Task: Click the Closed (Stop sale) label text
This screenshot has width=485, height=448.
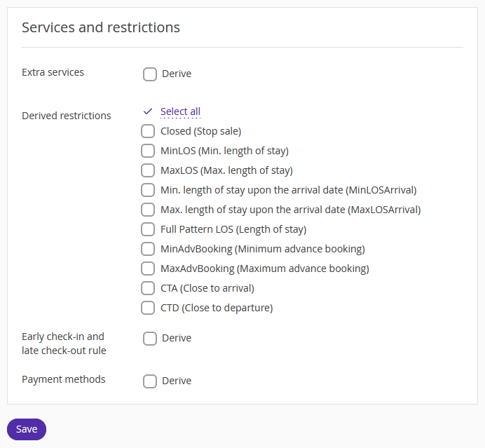Action: (200, 132)
